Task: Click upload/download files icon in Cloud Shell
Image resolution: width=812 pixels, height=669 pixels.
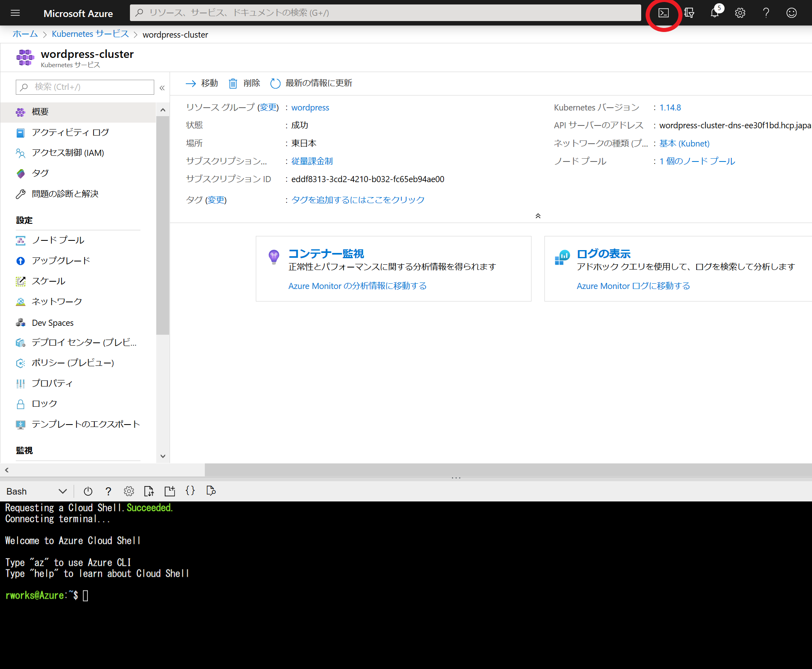Action: (149, 491)
